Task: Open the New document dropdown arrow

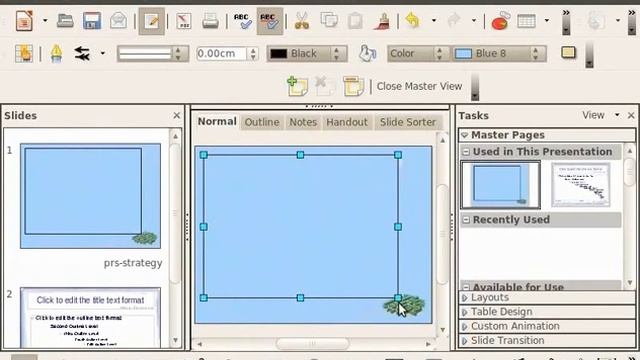Action: tap(45, 20)
